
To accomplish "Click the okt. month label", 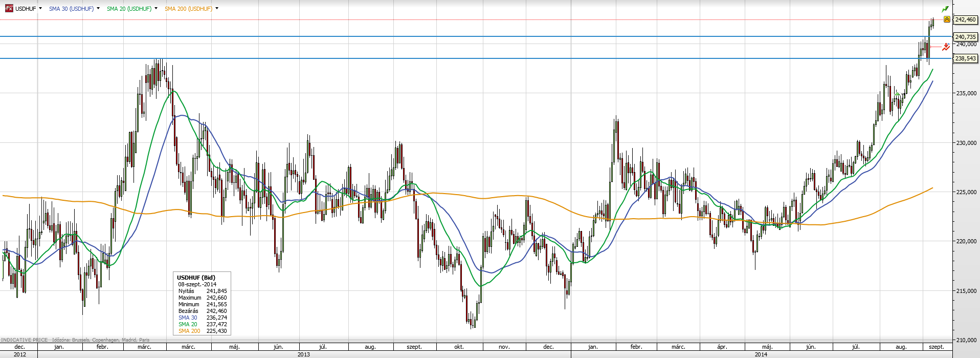I will (x=459, y=347).
